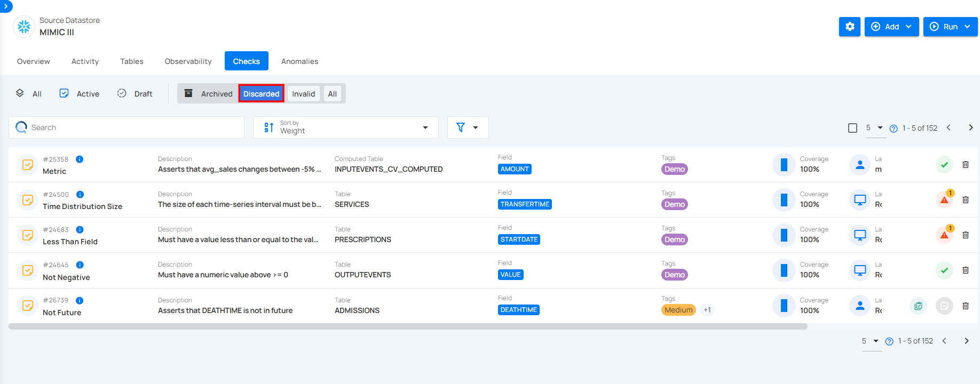This screenshot has width=980, height=384.
Task: Delete the Not Negative check
Action: point(966,270)
